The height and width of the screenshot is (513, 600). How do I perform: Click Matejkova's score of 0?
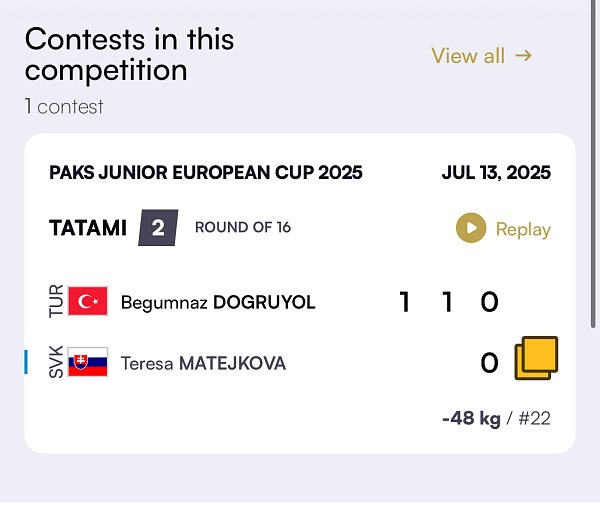click(489, 363)
